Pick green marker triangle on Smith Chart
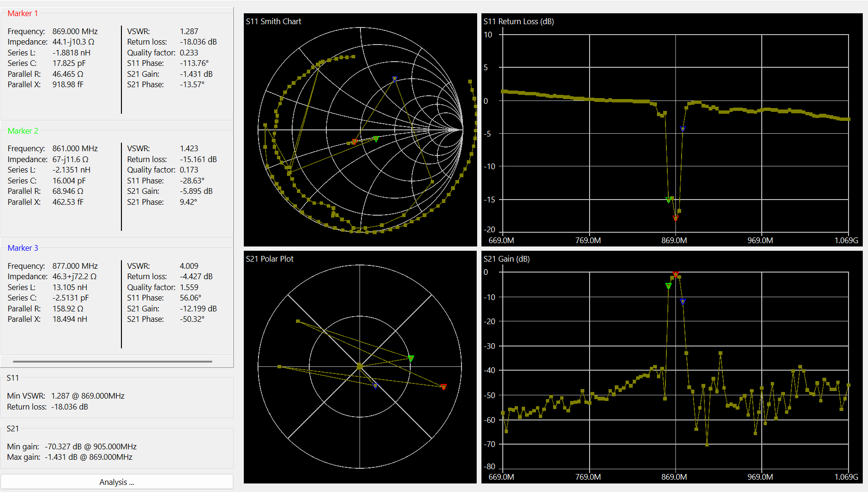 (x=376, y=139)
